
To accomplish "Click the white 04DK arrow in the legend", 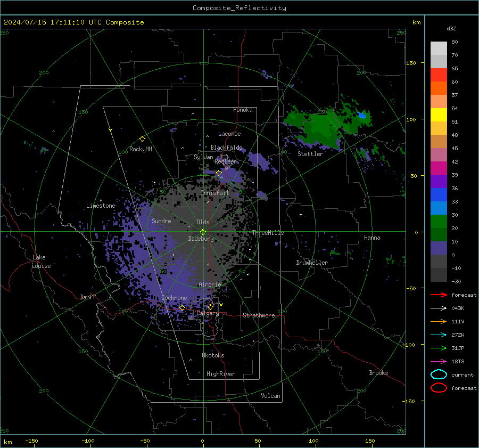I will [439, 308].
